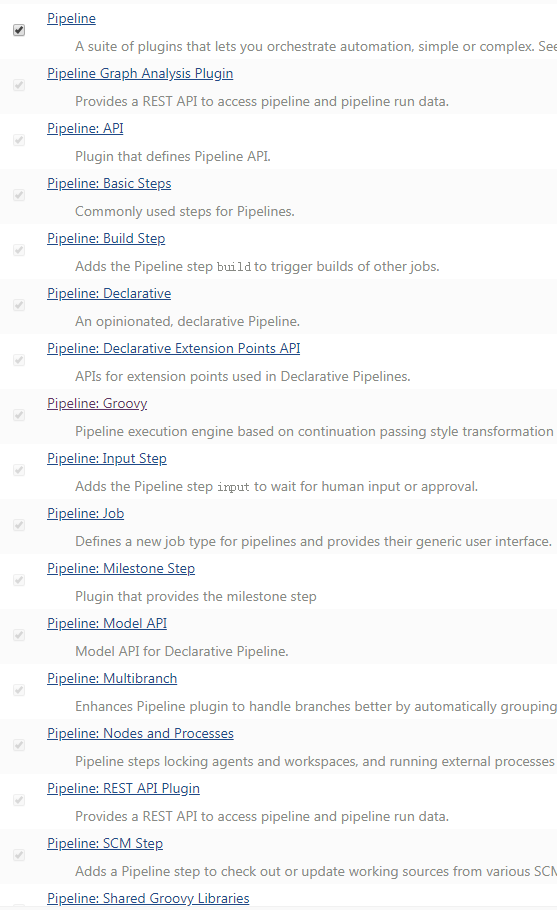Open Pipeline: Nodes and Processes link

tap(140, 734)
